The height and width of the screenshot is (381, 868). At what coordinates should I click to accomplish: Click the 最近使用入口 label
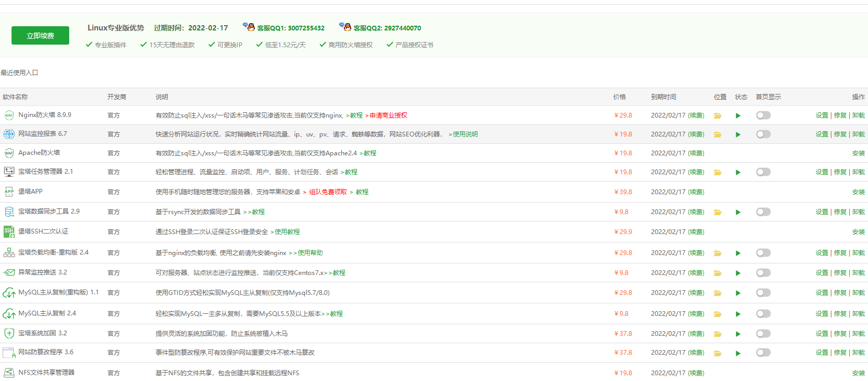pyautogui.click(x=19, y=73)
